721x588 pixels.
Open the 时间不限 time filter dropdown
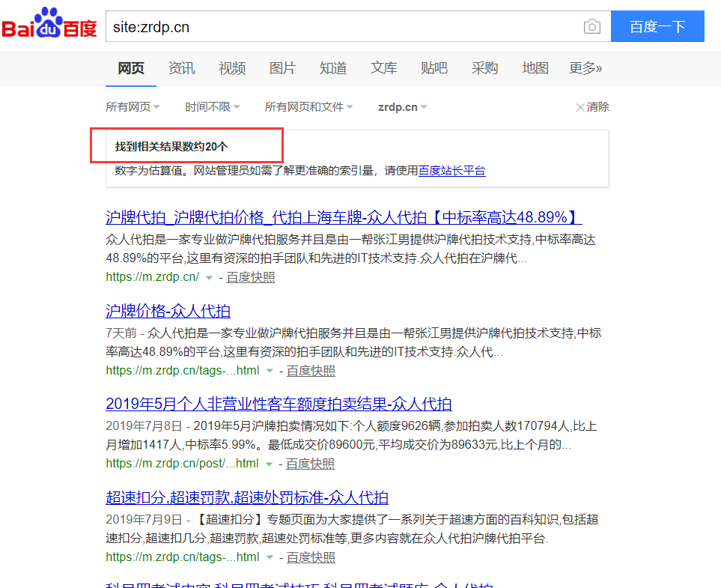[213, 107]
